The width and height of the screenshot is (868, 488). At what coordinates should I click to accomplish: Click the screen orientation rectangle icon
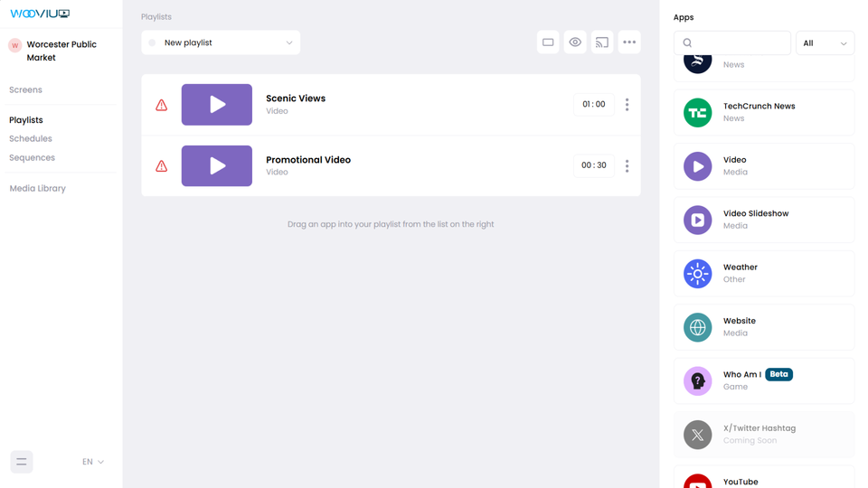click(548, 42)
